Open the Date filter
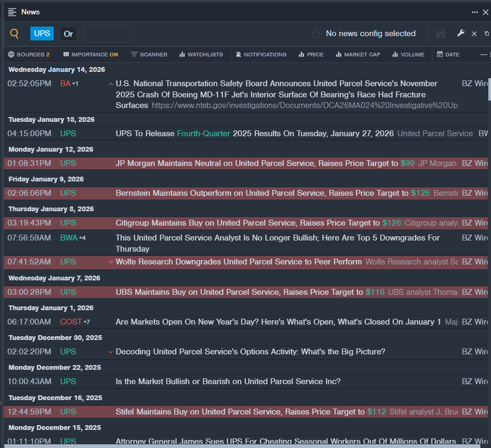Viewport: 491px width, 448px height. tap(448, 54)
